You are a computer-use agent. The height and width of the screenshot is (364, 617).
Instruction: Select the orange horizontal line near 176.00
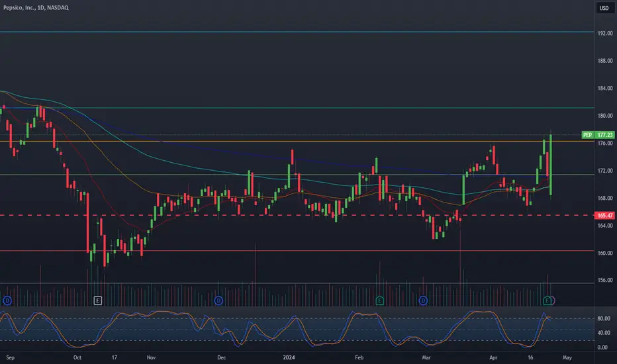coord(297,141)
